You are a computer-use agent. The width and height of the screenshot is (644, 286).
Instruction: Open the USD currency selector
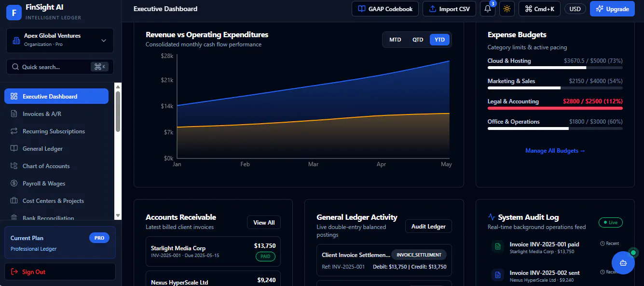click(575, 9)
